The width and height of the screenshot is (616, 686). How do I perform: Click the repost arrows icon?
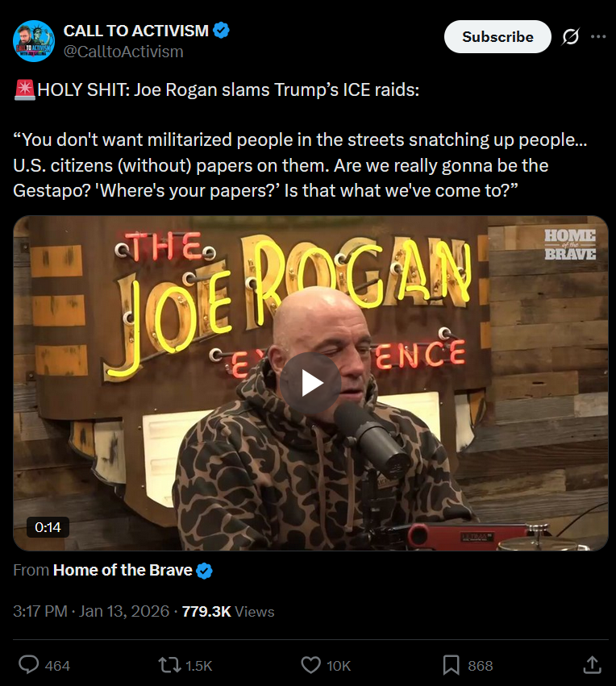pos(169,665)
